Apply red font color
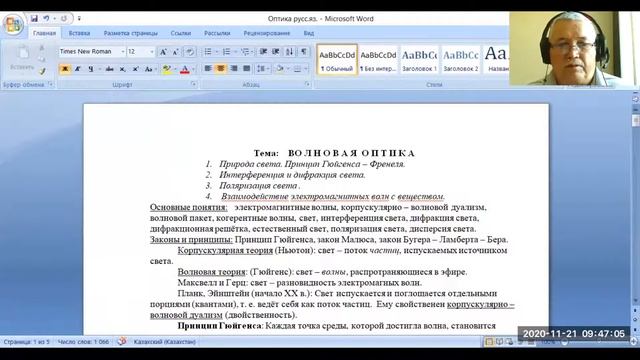 [185, 69]
